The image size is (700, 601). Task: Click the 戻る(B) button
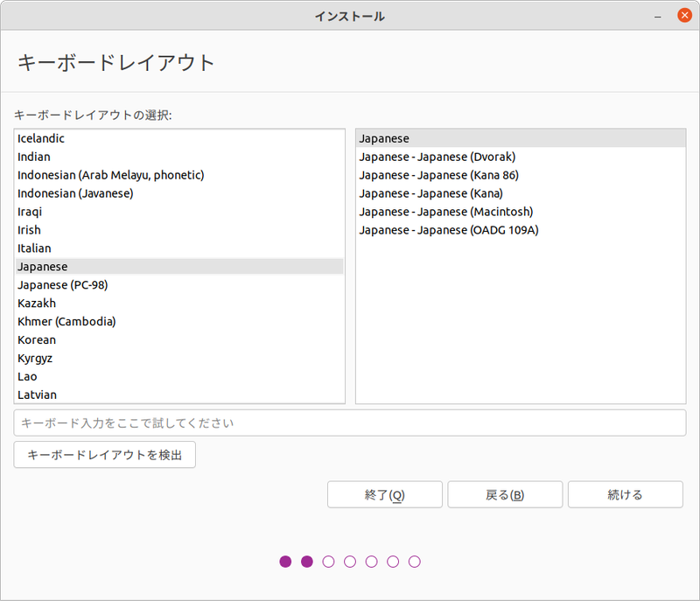[x=505, y=494]
